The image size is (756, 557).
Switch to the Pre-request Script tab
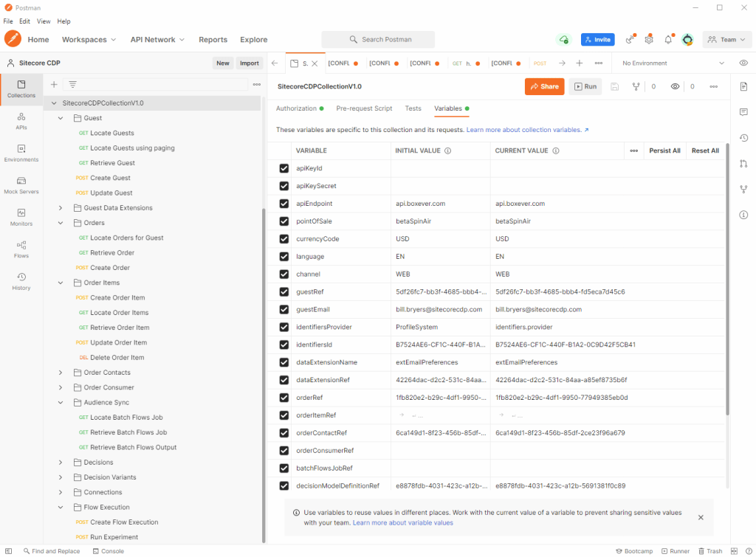tap(364, 108)
